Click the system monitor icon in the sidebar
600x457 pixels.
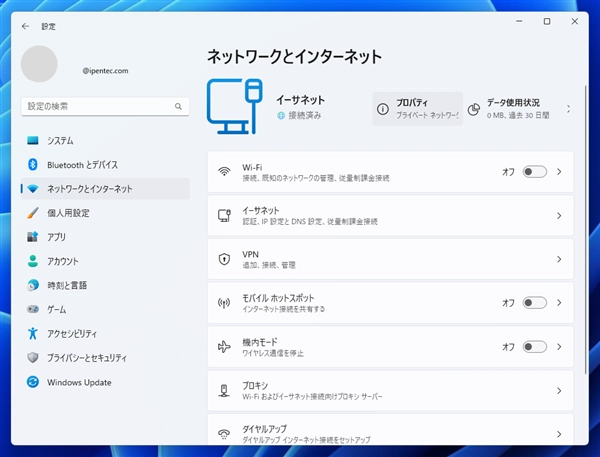coord(33,140)
